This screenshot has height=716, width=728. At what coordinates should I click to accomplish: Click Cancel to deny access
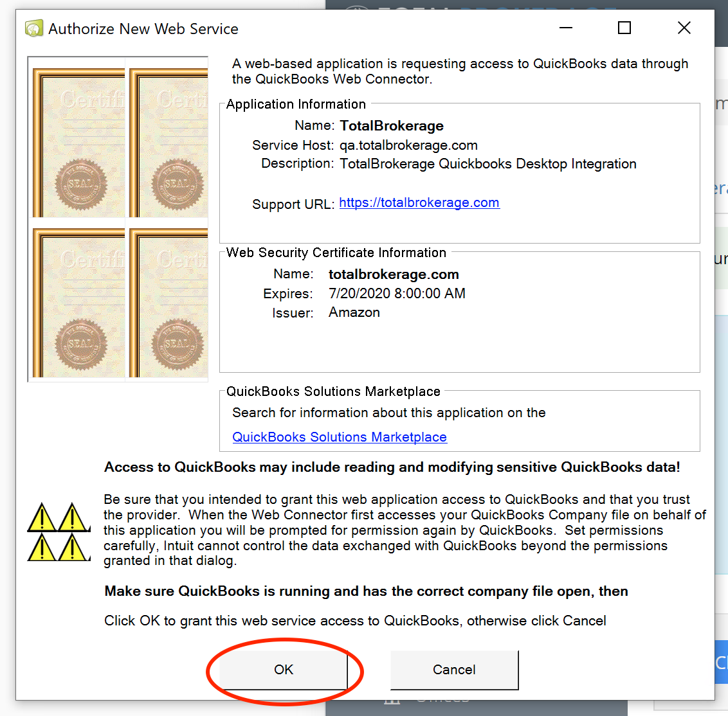pos(454,670)
